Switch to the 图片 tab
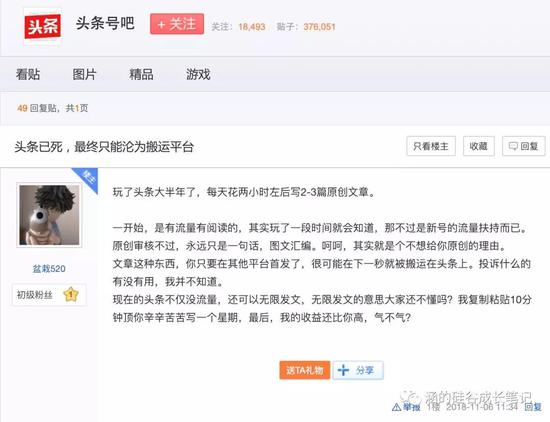Viewport: 550px width, 422px height. [84, 74]
